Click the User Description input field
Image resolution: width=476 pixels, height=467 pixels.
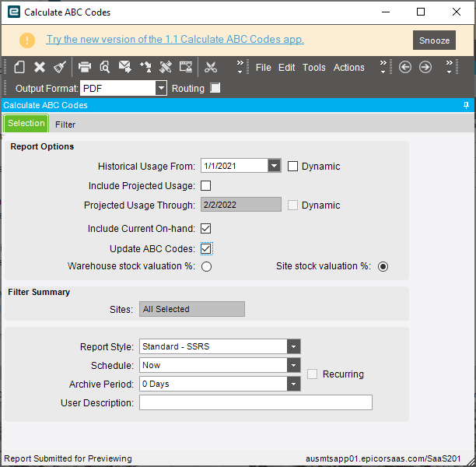pos(256,402)
